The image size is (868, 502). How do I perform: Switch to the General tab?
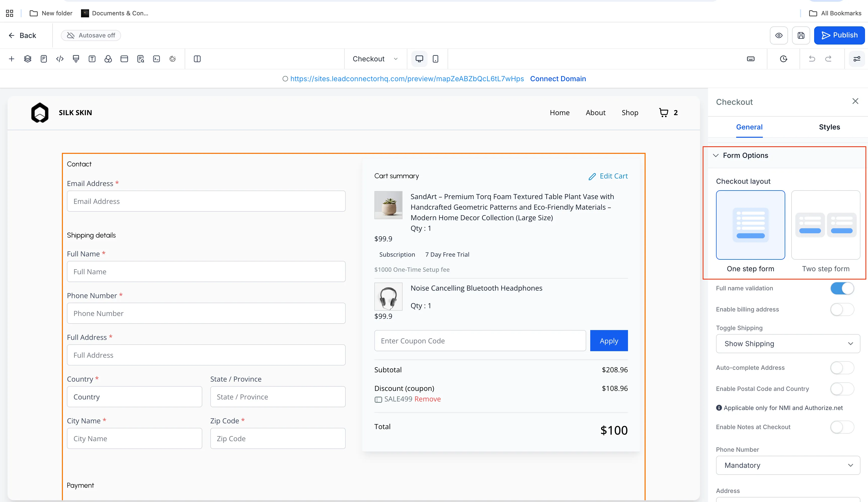click(749, 127)
